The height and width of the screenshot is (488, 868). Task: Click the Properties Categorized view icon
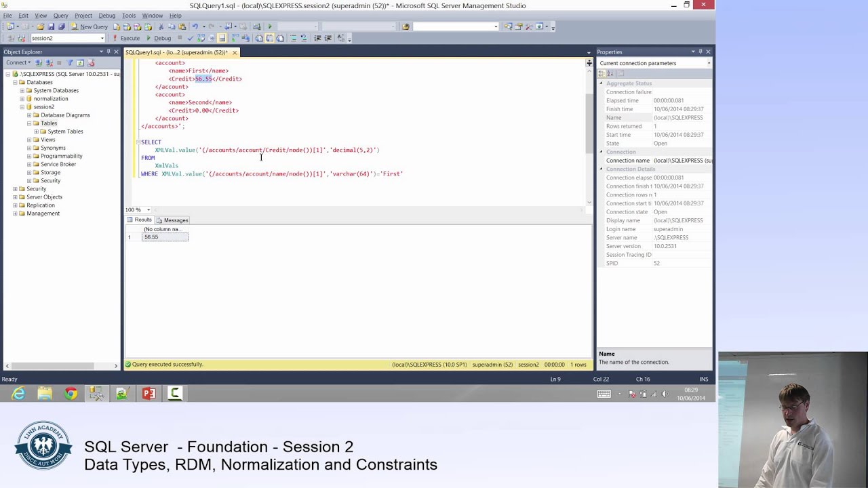tap(602, 73)
